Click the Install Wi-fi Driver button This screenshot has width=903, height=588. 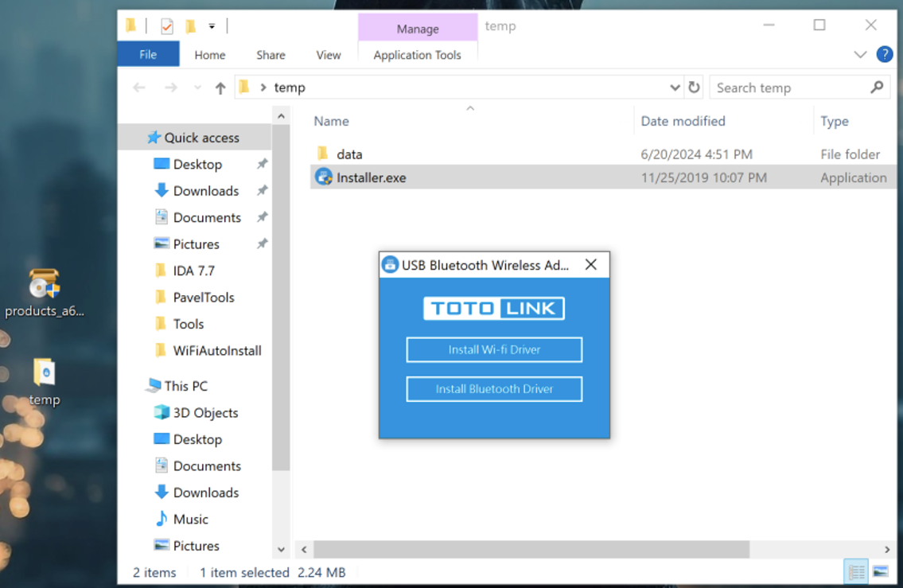[x=494, y=350]
